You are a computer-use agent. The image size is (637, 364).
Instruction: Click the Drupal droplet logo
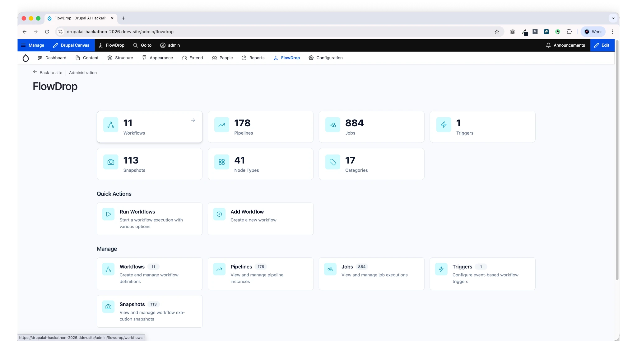pos(26,58)
